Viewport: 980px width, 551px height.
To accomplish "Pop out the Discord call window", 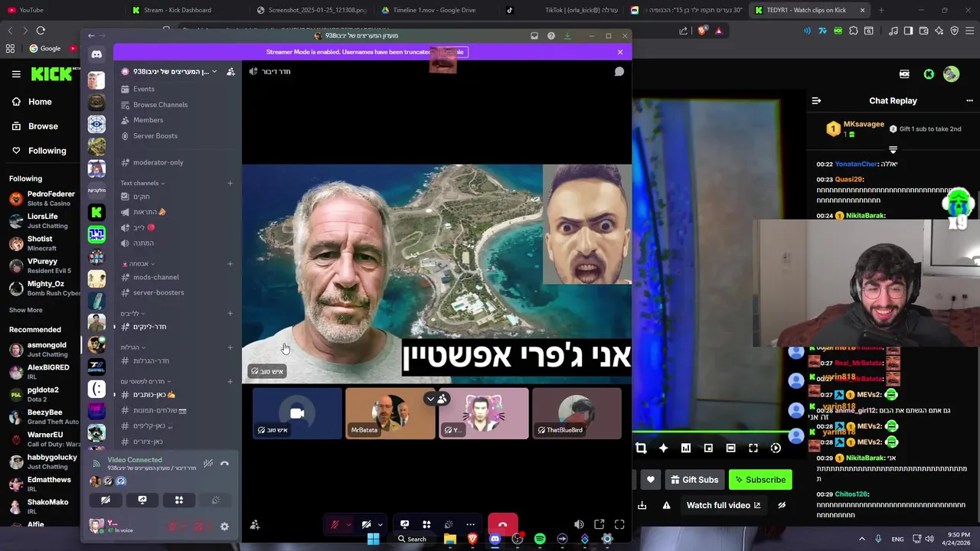I will [x=599, y=524].
